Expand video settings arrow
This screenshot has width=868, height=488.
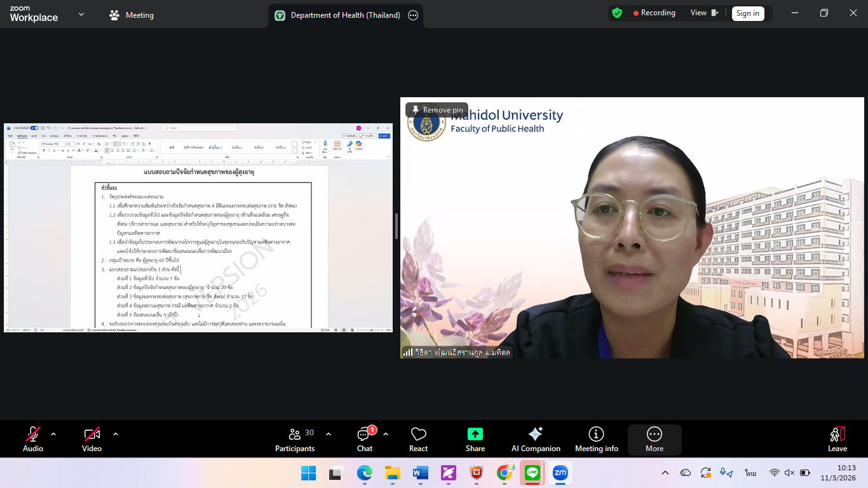(116, 434)
